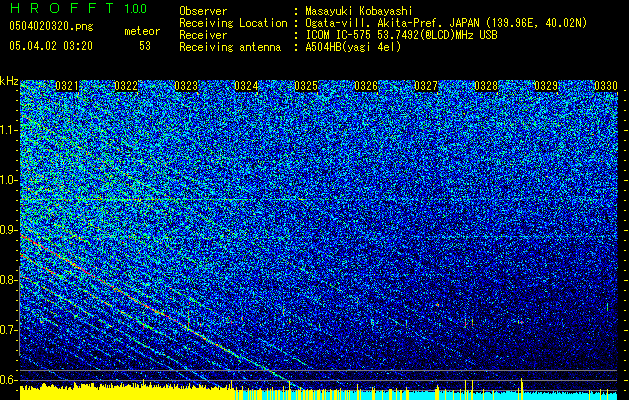Click the 1.0 kHz axis label
Viewport: 629px width, 400px height.
(9, 180)
